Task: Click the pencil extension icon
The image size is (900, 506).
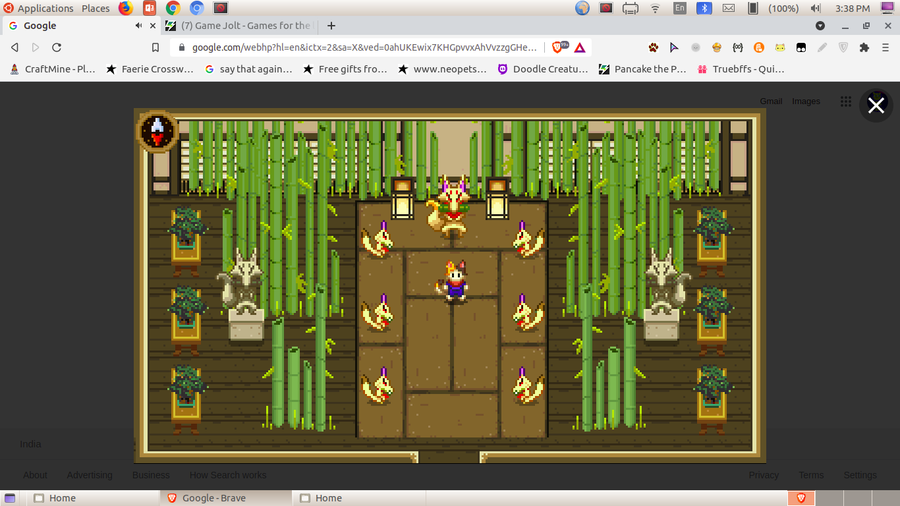Action: (822, 48)
